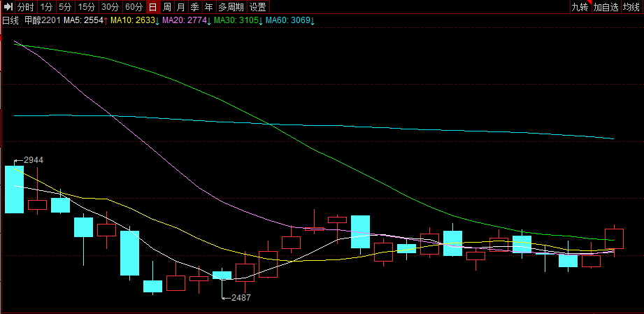The image size is (644, 314).
Task: Toggle the 九转 indicator button
Action: point(580,6)
